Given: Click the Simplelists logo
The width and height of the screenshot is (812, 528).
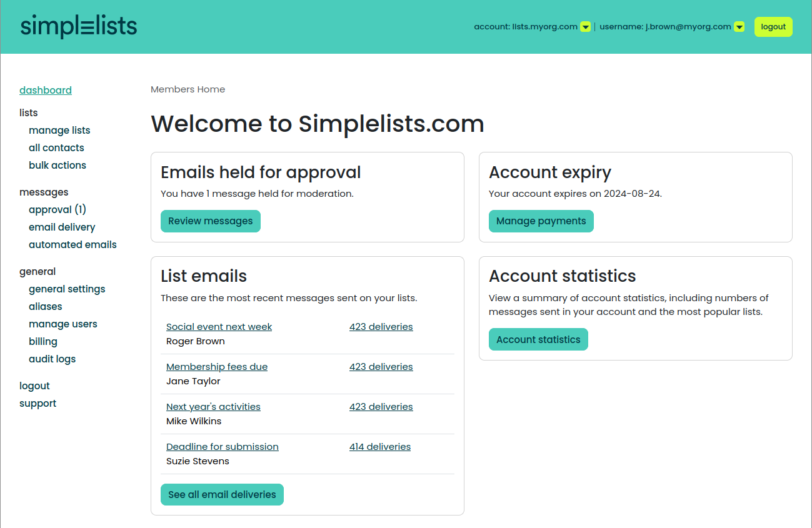Looking at the screenshot, I should tap(79, 27).
